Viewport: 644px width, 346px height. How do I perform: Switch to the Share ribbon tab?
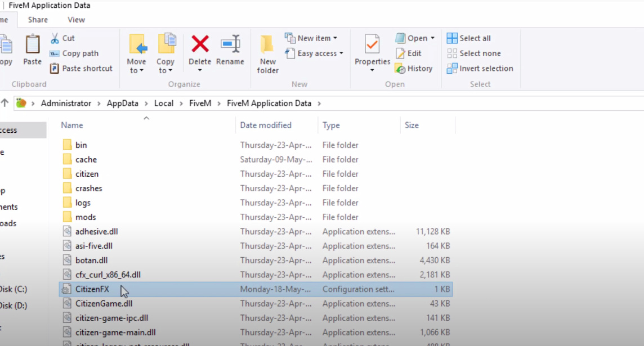(38, 20)
